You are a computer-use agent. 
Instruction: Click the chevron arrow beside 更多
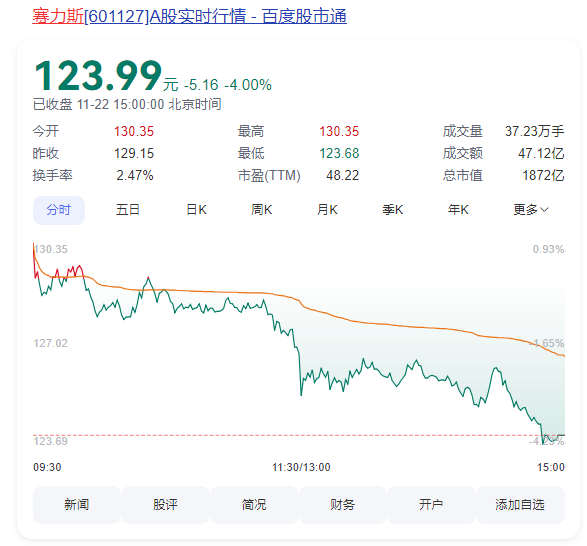point(544,210)
